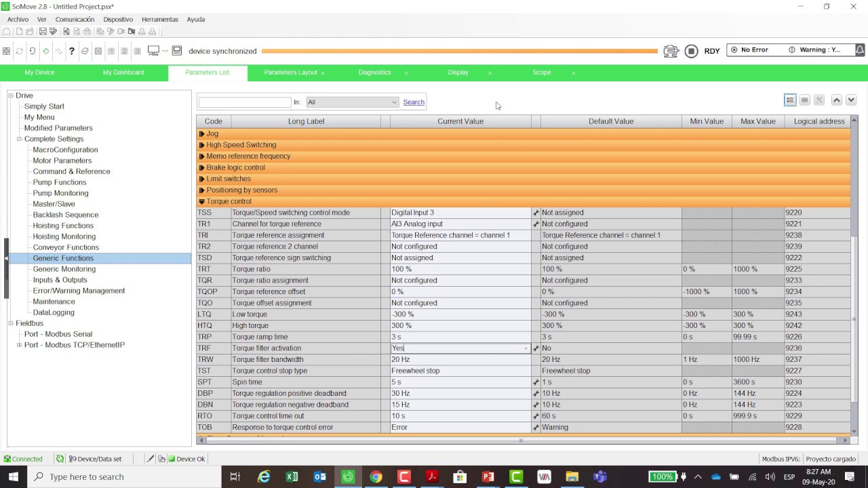
Task: Expand the Limit switches group
Action: pyautogui.click(x=202, y=179)
